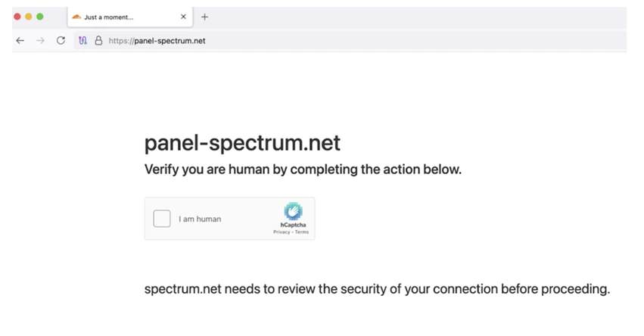View site info via the lock icon
Screen dimensions: 644x336
[x=98, y=41]
